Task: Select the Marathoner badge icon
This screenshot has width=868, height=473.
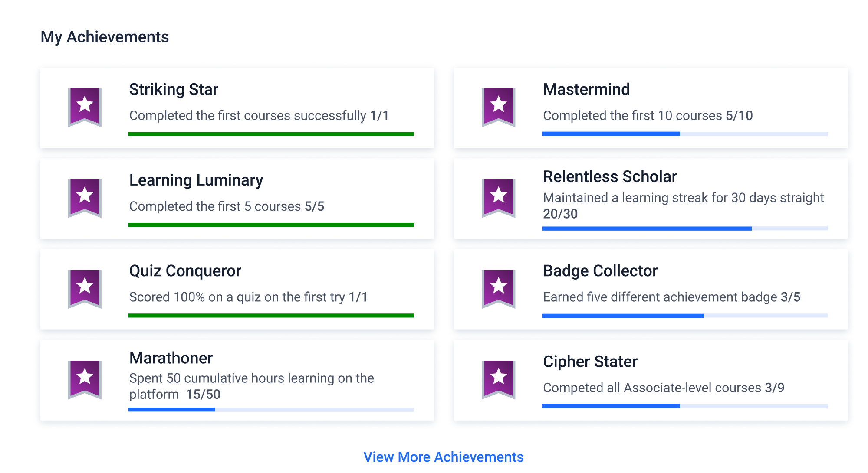Action: [x=85, y=379]
